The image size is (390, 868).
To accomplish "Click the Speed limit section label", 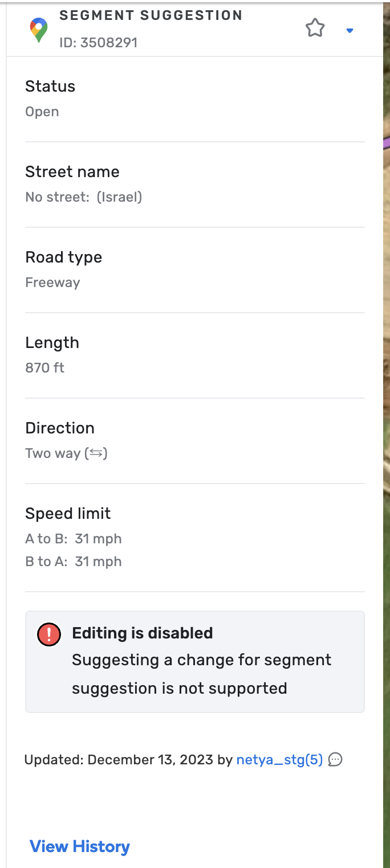I will [x=68, y=513].
